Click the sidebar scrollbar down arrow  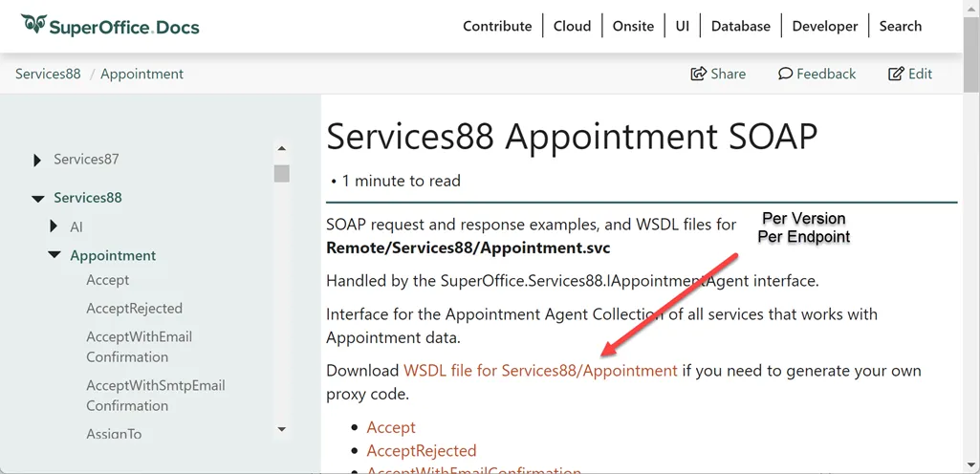pyautogui.click(x=281, y=430)
